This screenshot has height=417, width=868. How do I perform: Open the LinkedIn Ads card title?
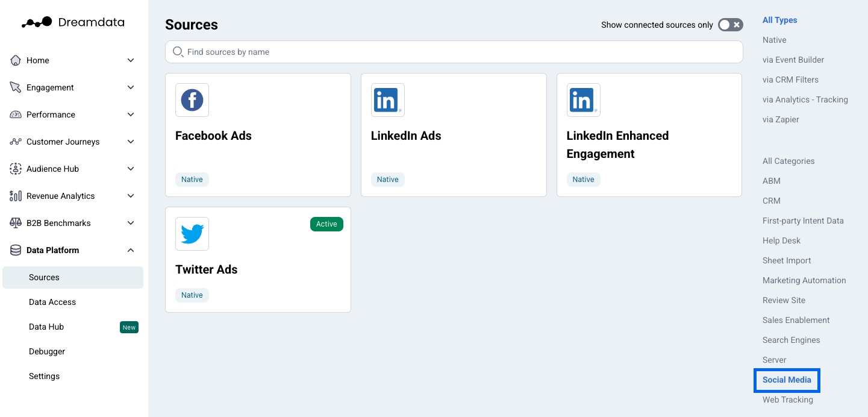pos(406,136)
